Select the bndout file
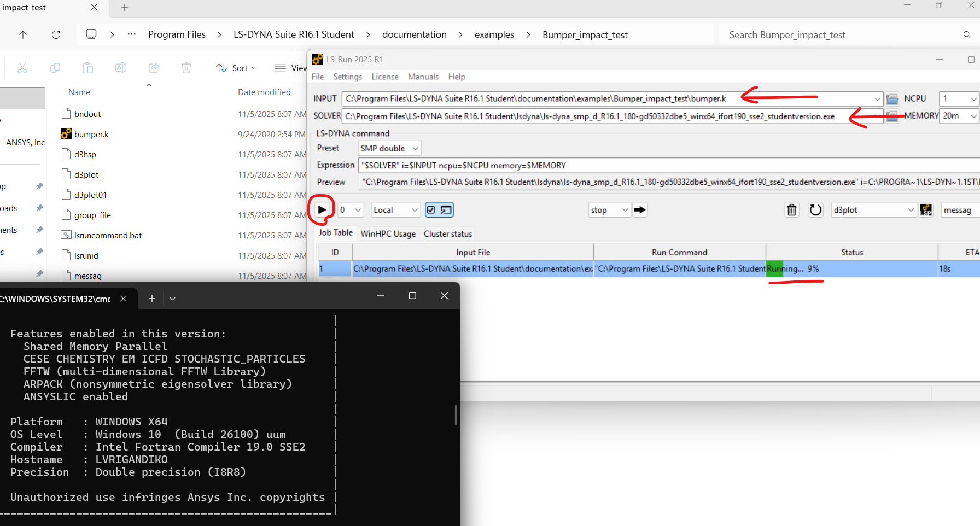Image resolution: width=980 pixels, height=526 pixels. [x=87, y=114]
